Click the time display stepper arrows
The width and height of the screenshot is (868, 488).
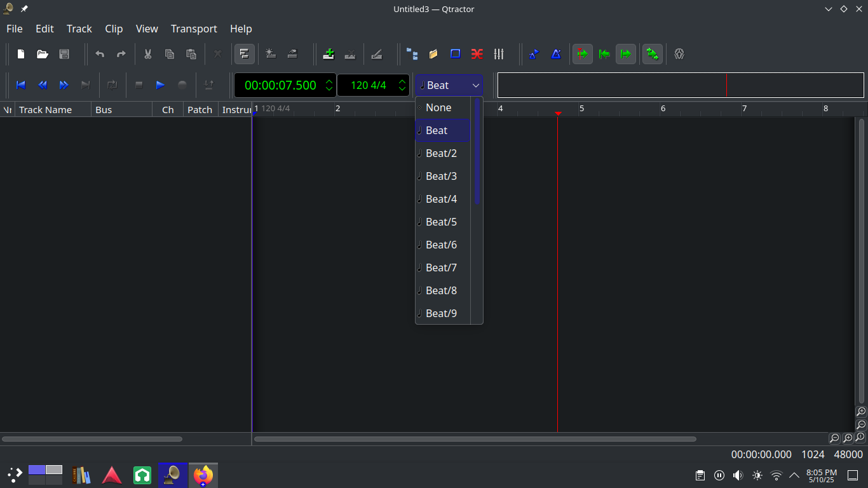(x=329, y=85)
